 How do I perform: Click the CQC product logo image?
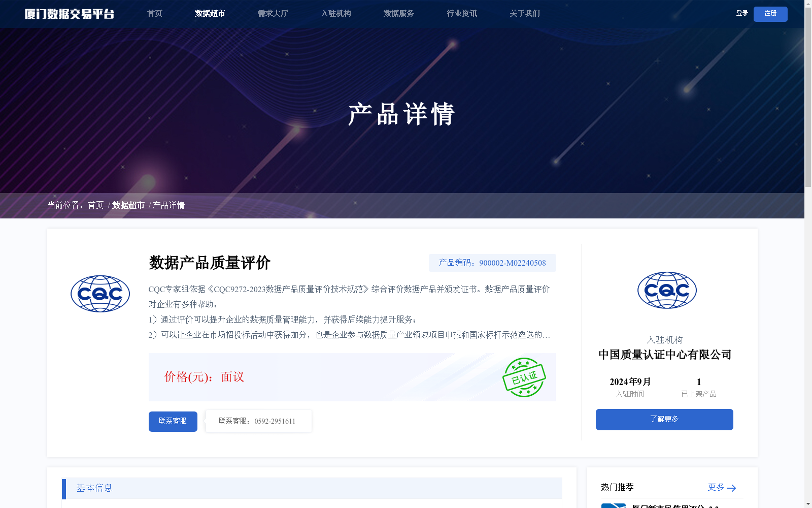(100, 294)
